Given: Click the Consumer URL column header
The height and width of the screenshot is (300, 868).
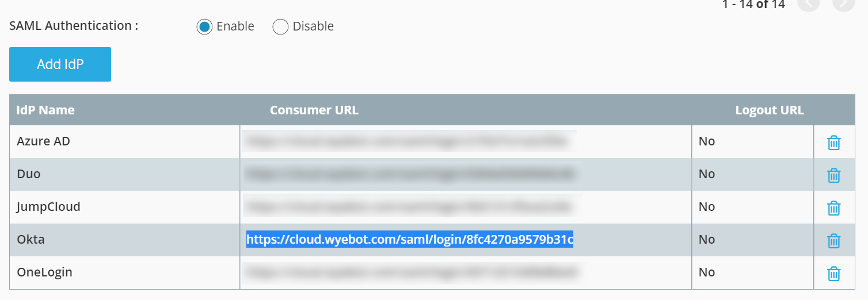Looking at the screenshot, I should pyautogui.click(x=314, y=110).
